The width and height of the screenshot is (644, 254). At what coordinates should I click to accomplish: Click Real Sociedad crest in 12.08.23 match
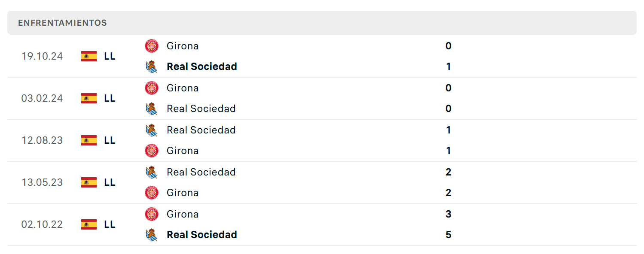[x=152, y=130]
